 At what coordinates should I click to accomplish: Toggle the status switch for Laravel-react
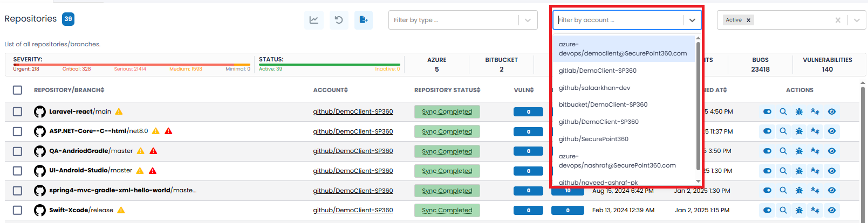767,111
